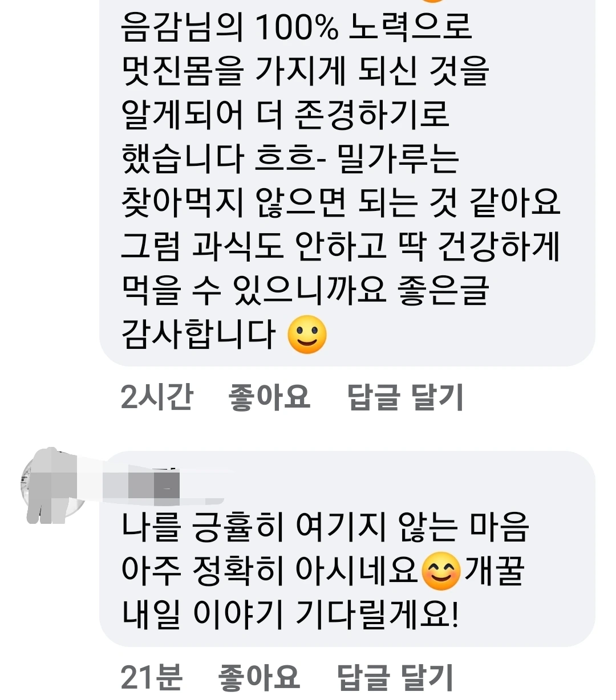
Task: Click the word 감사합니다 before the smiley
Action: [198, 335]
